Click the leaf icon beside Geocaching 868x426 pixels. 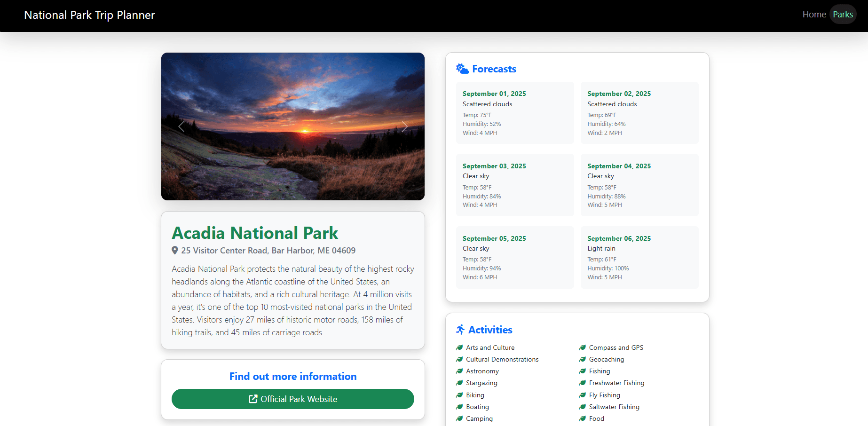click(582, 359)
